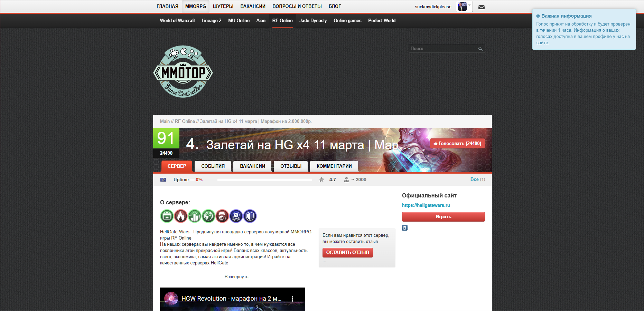
Task: Select Jade Dynasty game category
Action: (x=313, y=20)
